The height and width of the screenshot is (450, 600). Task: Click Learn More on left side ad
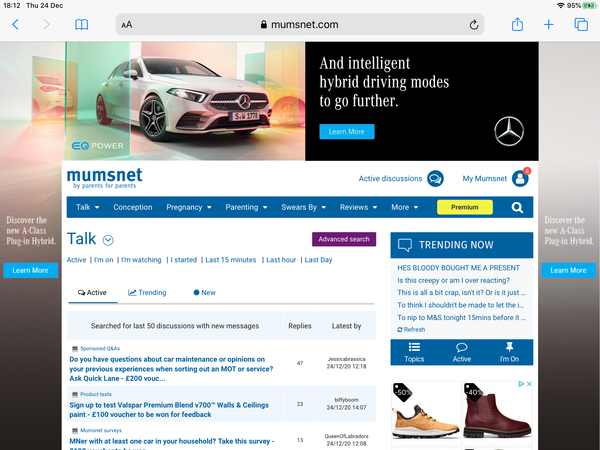31,271
